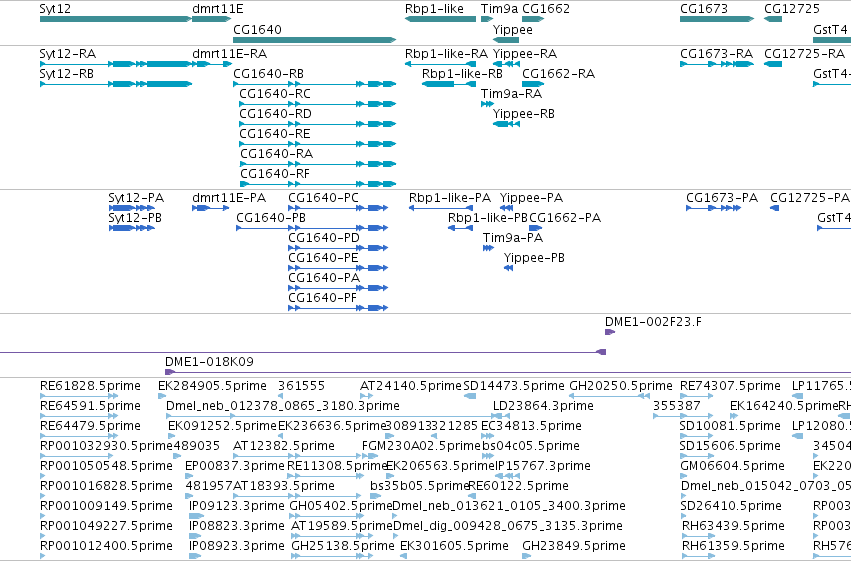The height and width of the screenshot is (561, 851).
Task: Click transcript Rbp1-like-RA
Action: [x=440, y=64]
